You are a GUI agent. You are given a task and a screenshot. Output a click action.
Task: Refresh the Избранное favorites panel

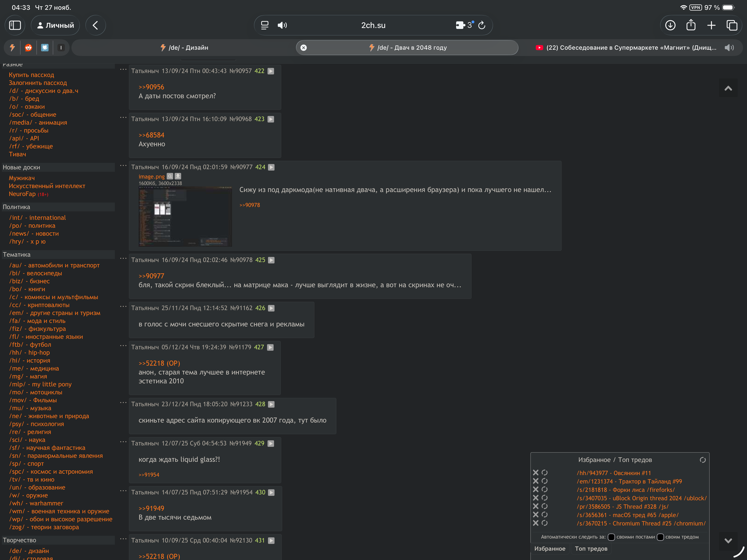(x=702, y=460)
